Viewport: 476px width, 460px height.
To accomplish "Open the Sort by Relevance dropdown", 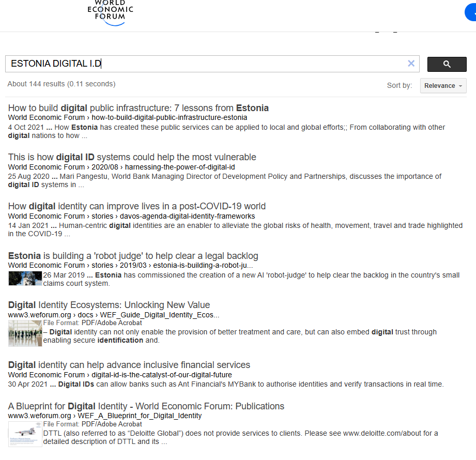I will [443, 86].
